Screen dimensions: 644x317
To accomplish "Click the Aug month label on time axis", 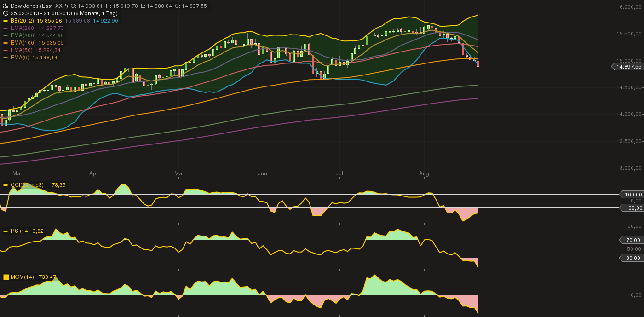I will [x=425, y=173].
